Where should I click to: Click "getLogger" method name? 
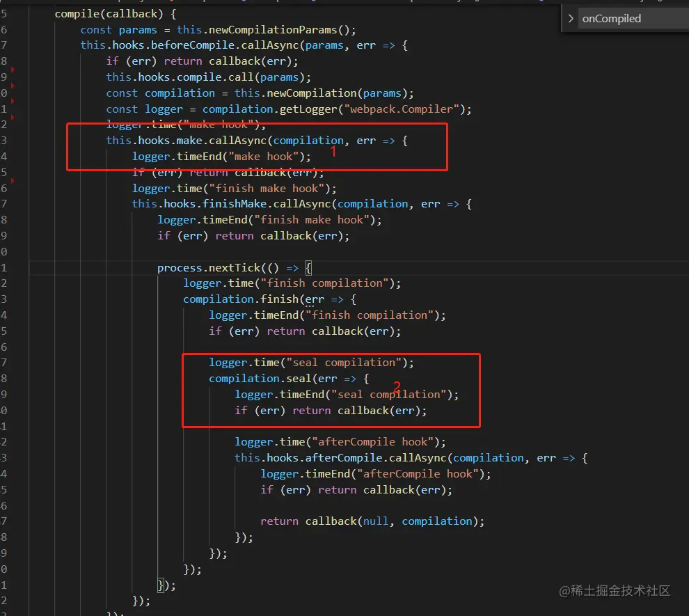[308, 109]
